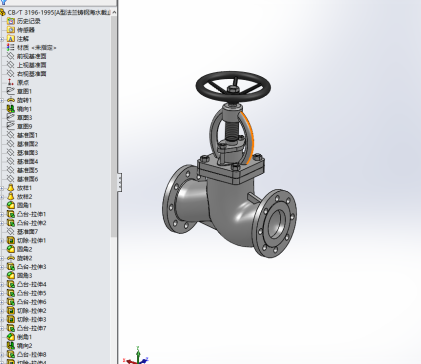The height and width of the screenshot is (364, 421).
Task: Click the Fillet feature icon 圆角1
Action: 11,205
